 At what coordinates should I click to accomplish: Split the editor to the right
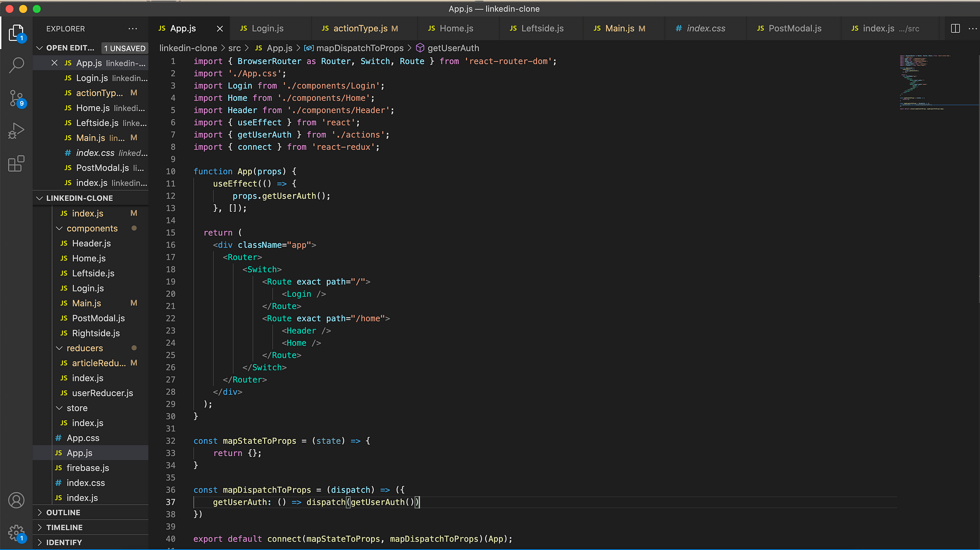(955, 28)
